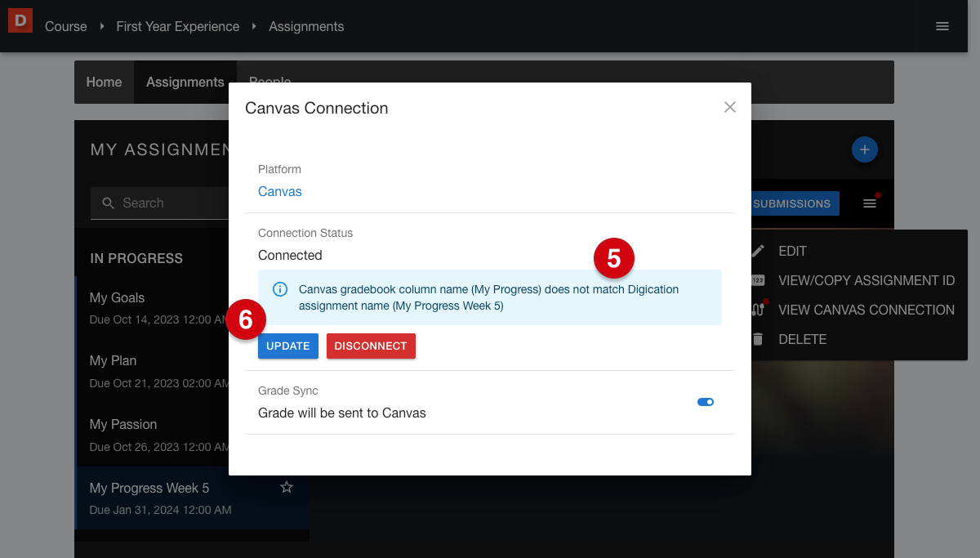Click the search magnifier icon

click(x=108, y=203)
